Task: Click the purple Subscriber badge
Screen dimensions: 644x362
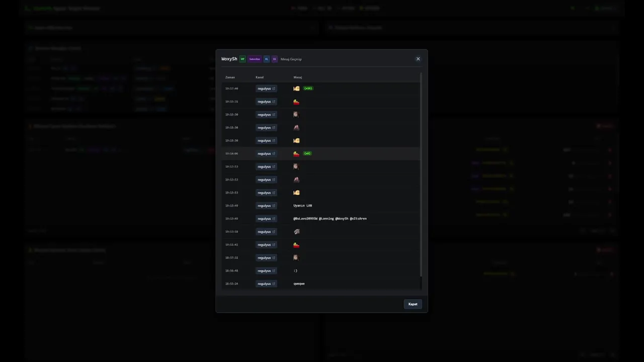Action: point(255,59)
